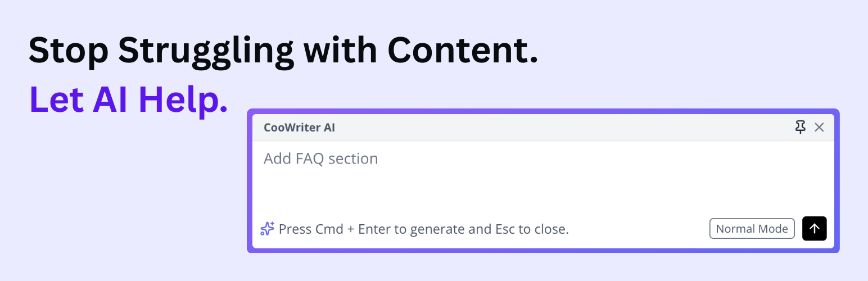Screen dimensions: 868x281
Task: Switch the Normal Mode selector
Action: click(x=752, y=229)
